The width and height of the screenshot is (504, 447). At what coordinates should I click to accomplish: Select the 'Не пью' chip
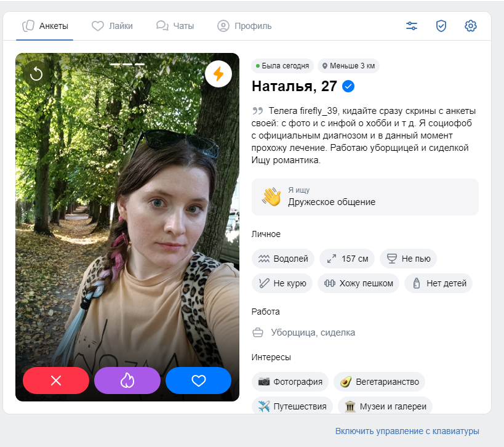click(x=408, y=259)
